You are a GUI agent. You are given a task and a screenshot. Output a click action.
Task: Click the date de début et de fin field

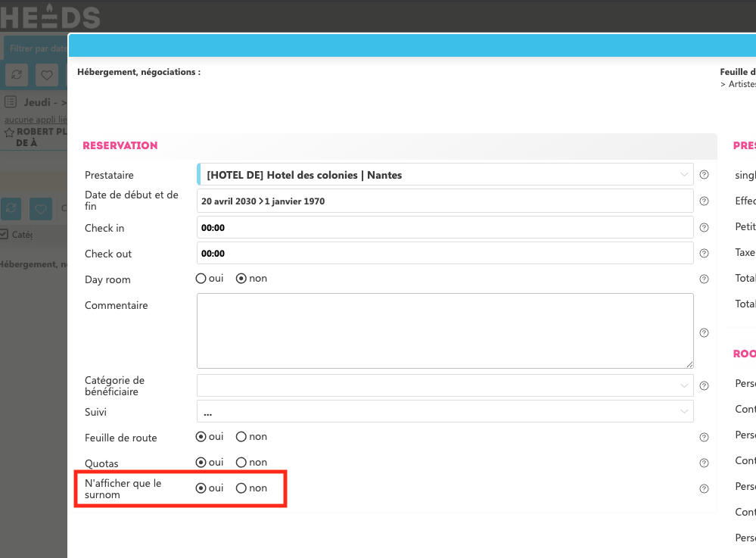click(445, 201)
